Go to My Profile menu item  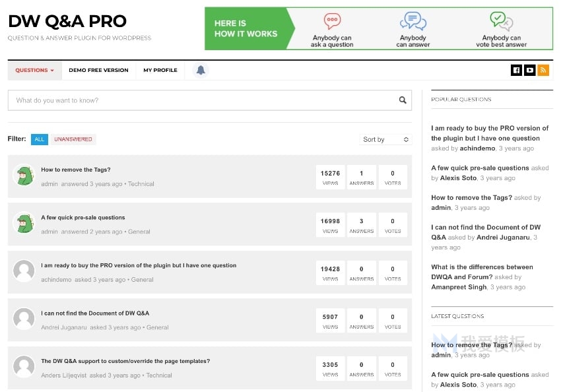coord(160,71)
